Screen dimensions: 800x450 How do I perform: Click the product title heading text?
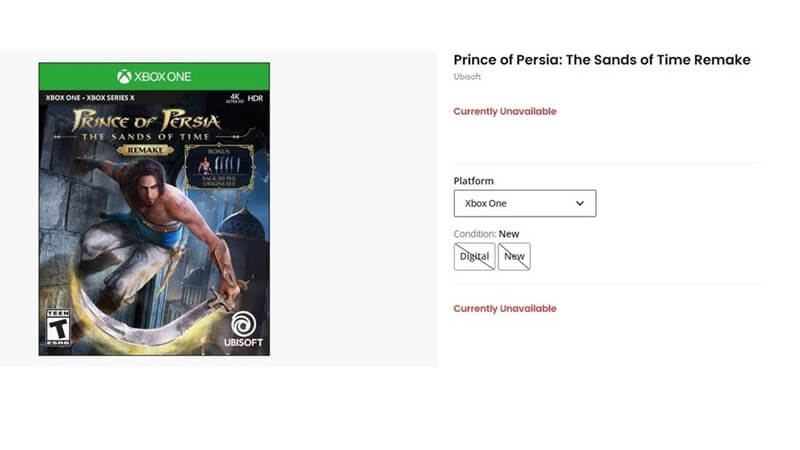coord(601,60)
